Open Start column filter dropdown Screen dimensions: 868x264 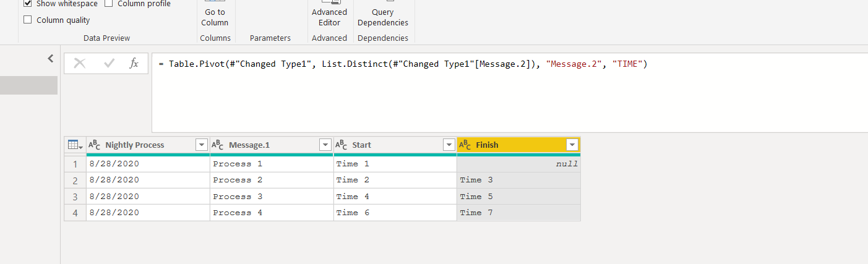tap(449, 145)
